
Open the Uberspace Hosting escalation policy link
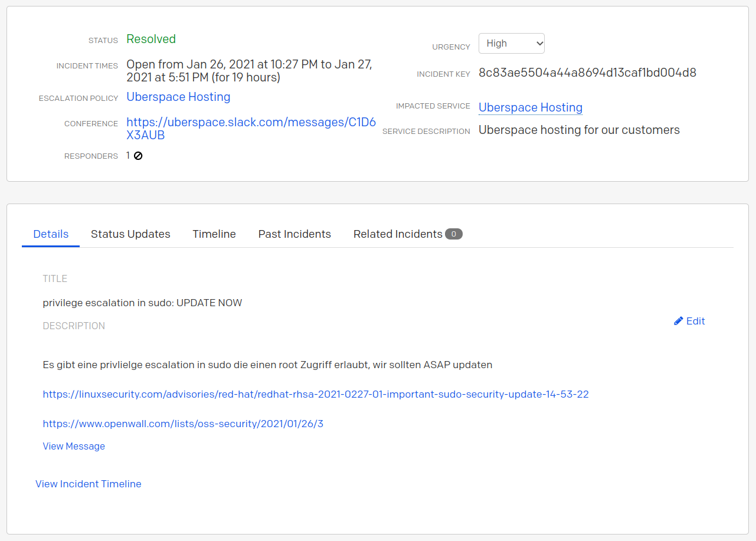[x=178, y=97]
